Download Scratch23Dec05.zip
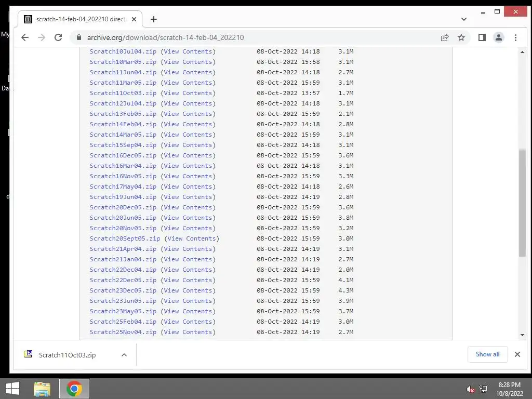This screenshot has height=399, width=532. coord(123,290)
